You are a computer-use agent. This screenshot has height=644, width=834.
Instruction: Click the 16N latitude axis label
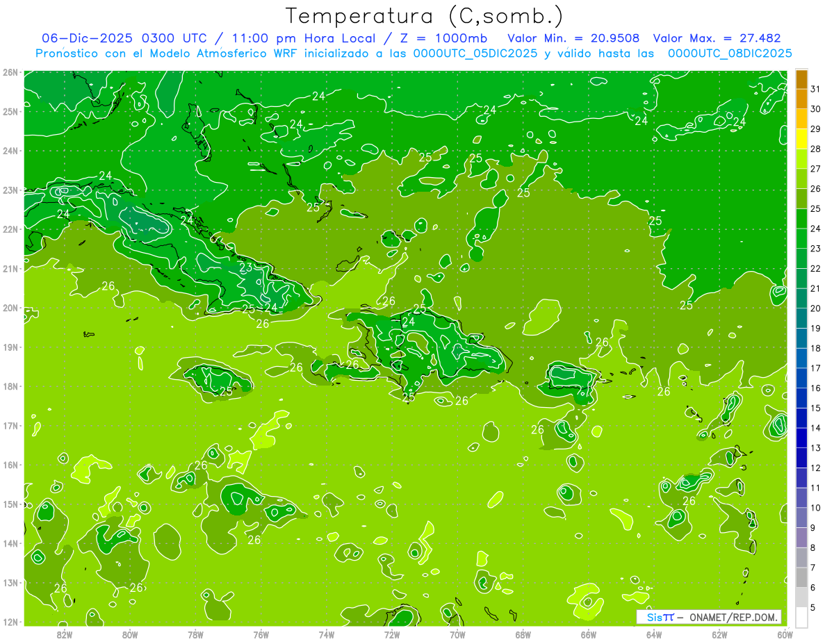10,465
